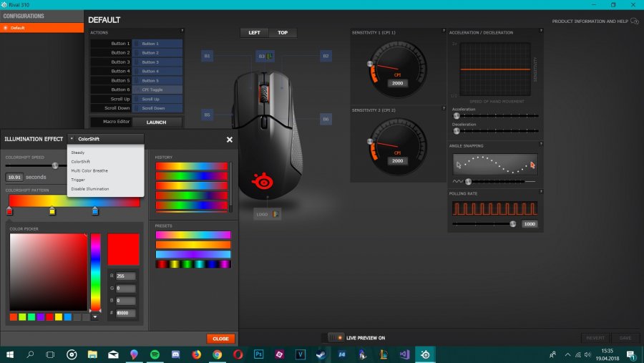
Task: Open Opera browser from the taskbar
Action: (238, 354)
